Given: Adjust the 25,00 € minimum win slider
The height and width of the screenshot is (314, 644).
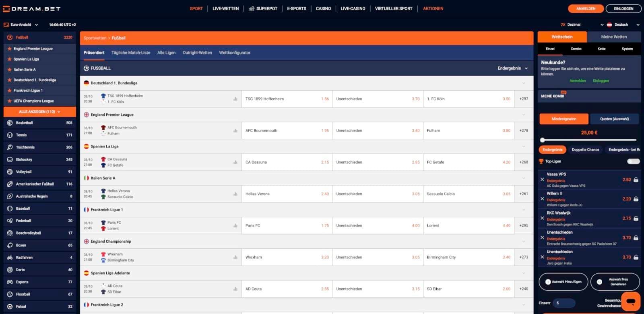Looking at the screenshot, I should coord(543,140).
